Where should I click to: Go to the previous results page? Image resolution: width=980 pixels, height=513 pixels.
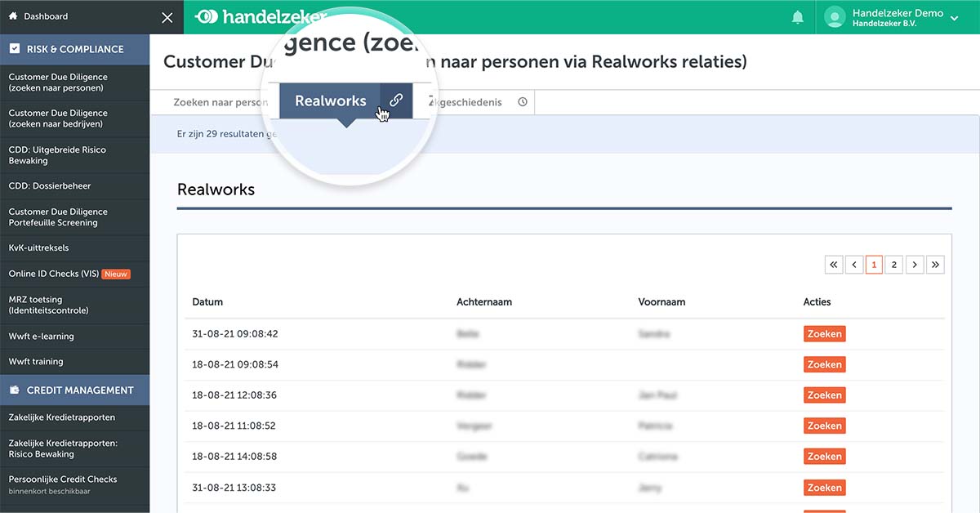(854, 265)
